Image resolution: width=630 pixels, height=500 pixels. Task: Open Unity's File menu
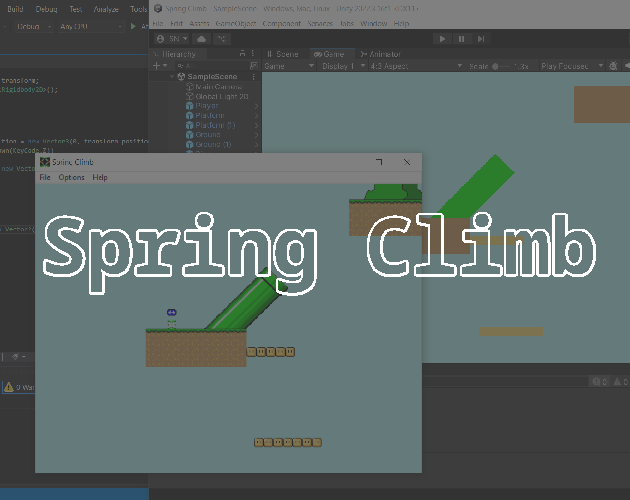click(x=158, y=23)
